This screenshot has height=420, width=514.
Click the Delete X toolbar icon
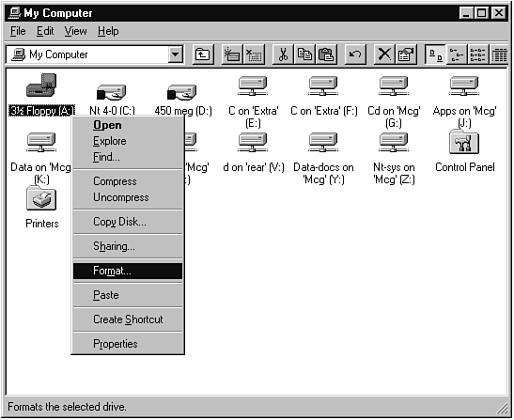tap(384, 54)
